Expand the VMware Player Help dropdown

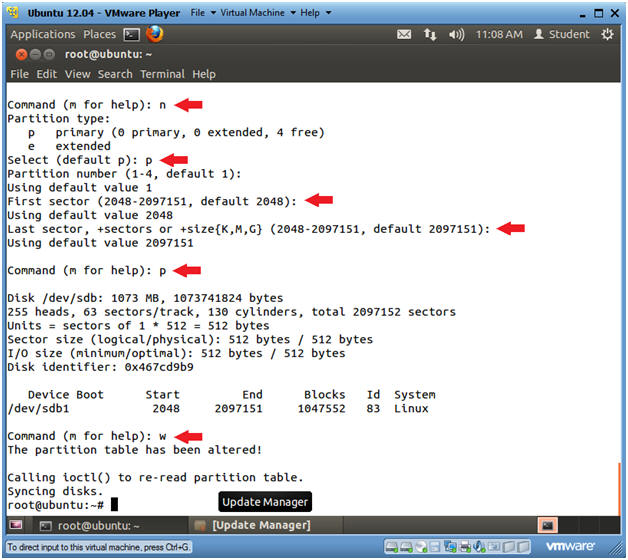tap(316, 13)
